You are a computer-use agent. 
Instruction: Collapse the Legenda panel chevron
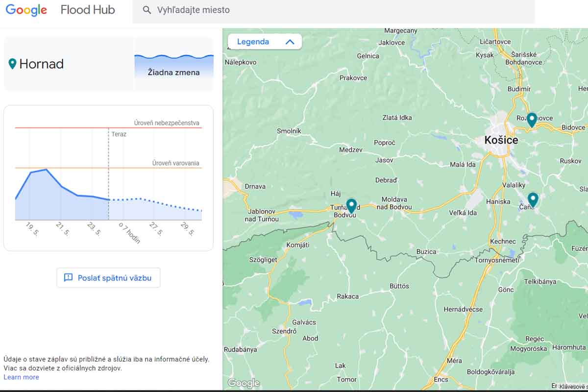pyautogui.click(x=290, y=42)
